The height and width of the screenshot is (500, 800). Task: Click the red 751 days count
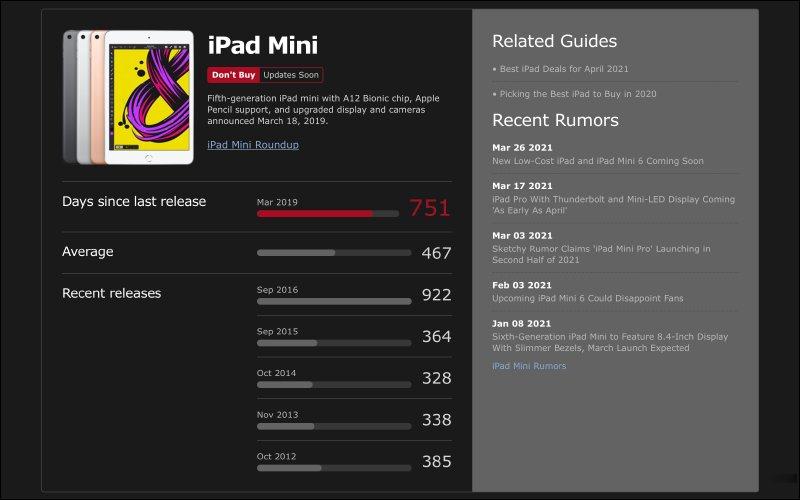(430, 208)
